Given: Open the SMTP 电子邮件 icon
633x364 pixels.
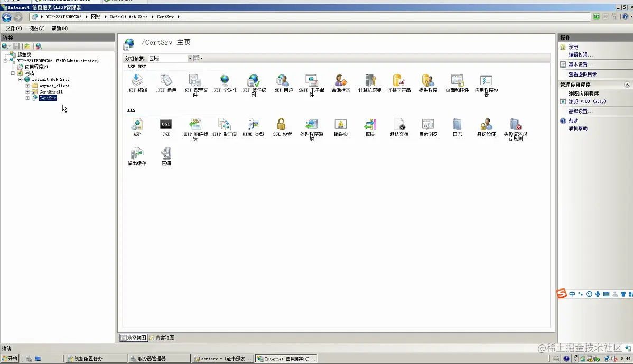Looking at the screenshot, I should 312,85.
